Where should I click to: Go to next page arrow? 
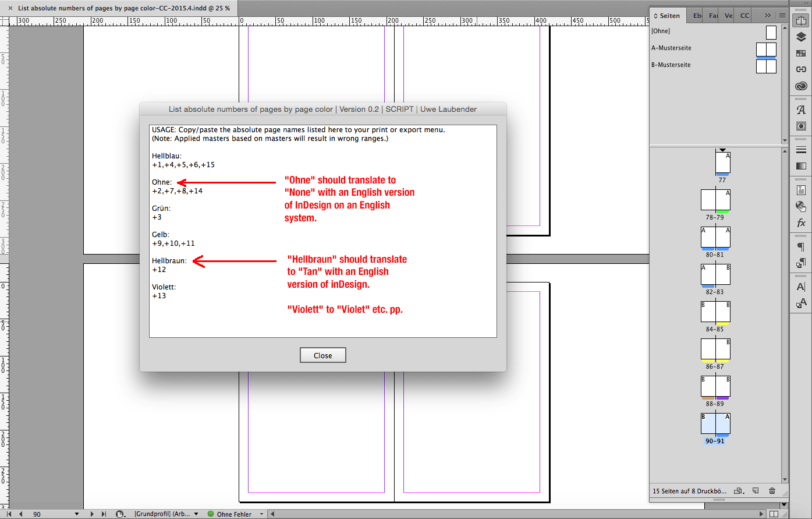(x=92, y=514)
